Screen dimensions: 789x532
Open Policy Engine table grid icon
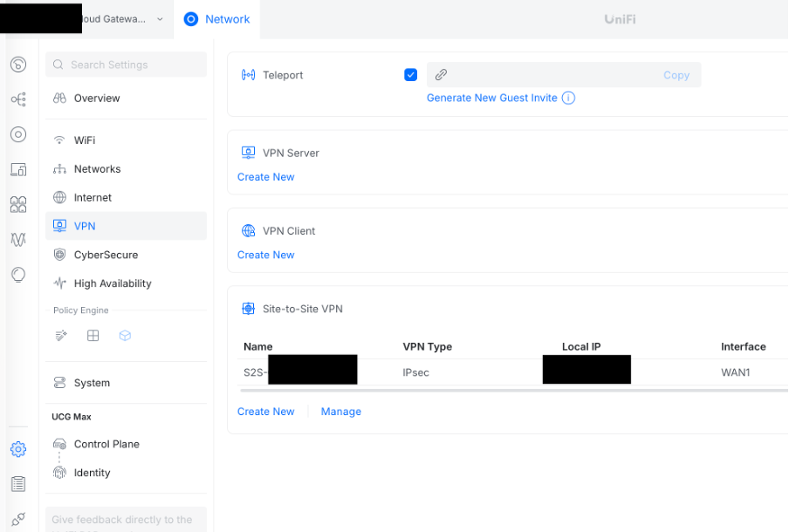point(93,336)
